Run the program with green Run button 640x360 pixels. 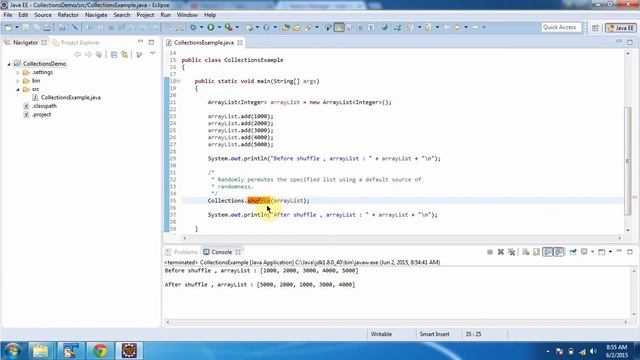(211, 27)
